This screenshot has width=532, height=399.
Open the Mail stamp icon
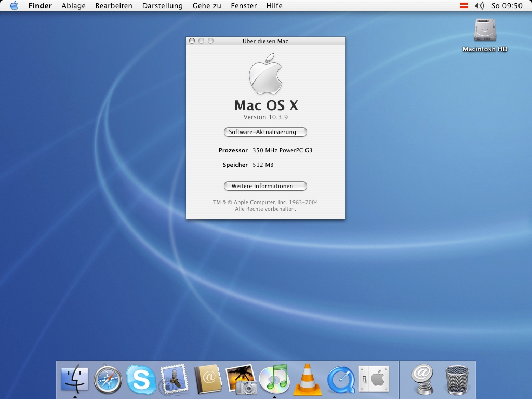pyautogui.click(x=174, y=380)
